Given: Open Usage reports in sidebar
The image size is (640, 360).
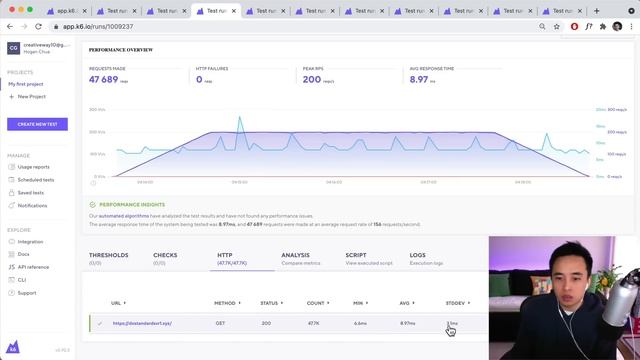Looking at the screenshot, I should [33, 167].
